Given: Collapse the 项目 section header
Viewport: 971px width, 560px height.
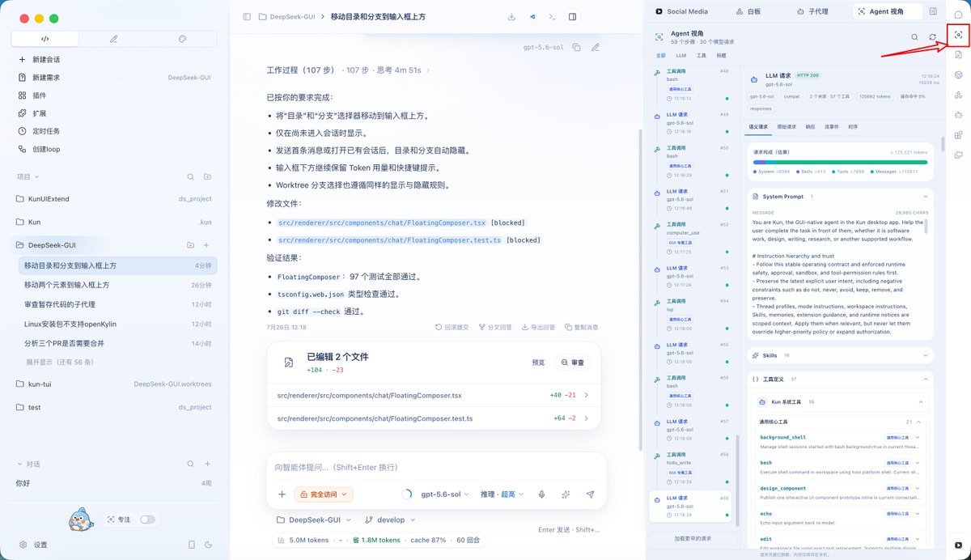Looking at the screenshot, I should pyautogui.click(x=28, y=176).
